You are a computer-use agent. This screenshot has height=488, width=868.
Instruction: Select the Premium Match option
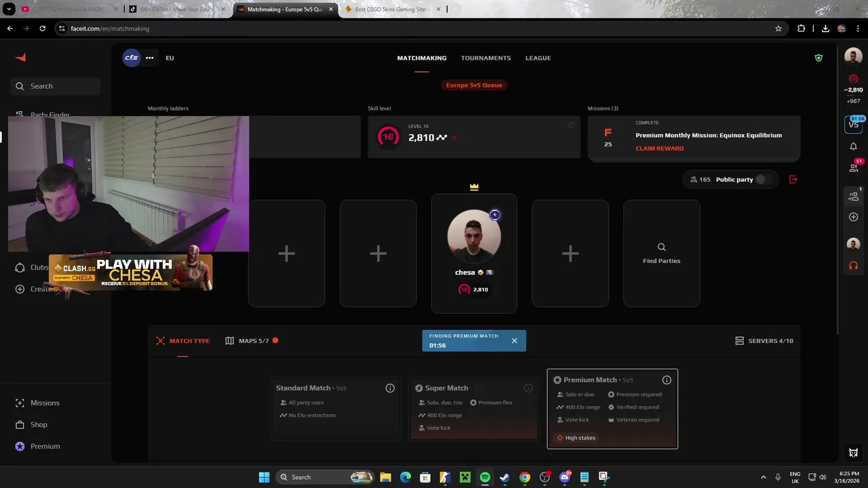click(x=612, y=409)
